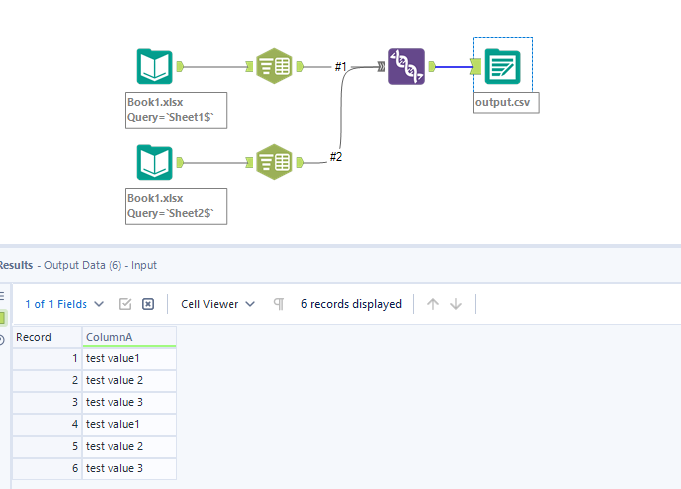The image size is (681, 489).
Task: Open the 1 of 1 Fields dropdown
Action: tap(64, 304)
